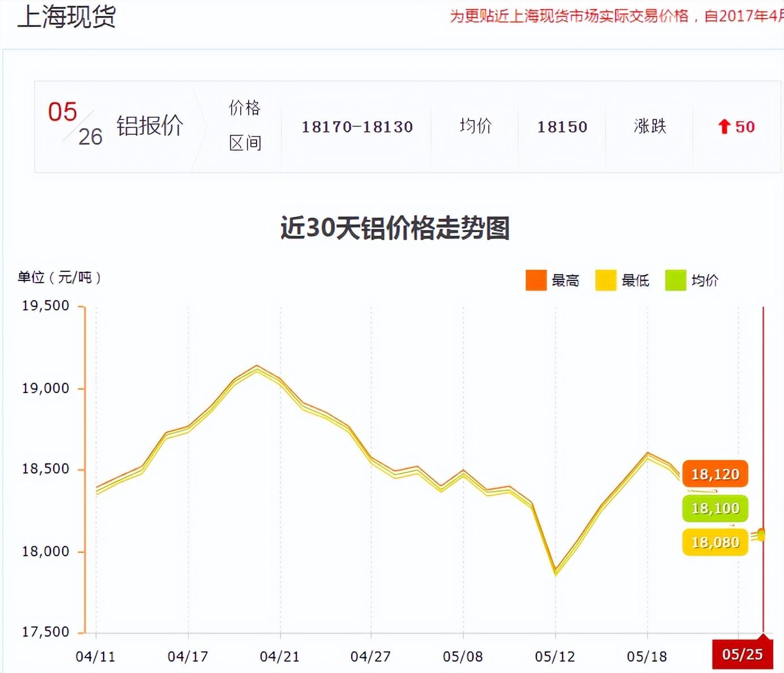The image size is (784, 673).
Task: Click the 18,500 y-axis label
Action: click(45, 469)
